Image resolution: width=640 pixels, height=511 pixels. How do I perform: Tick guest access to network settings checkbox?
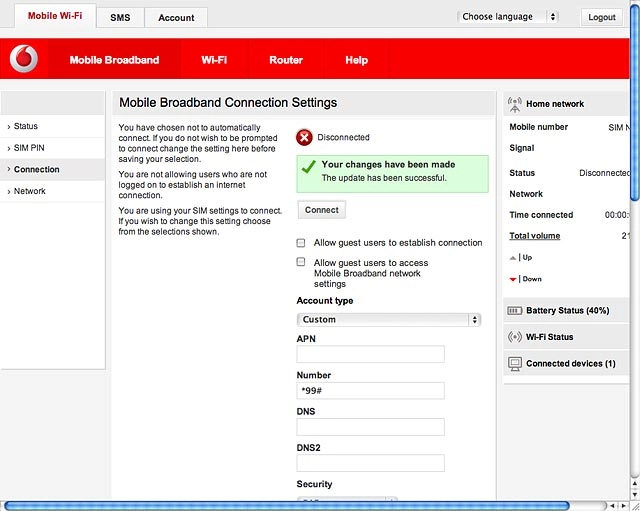tap(301, 262)
